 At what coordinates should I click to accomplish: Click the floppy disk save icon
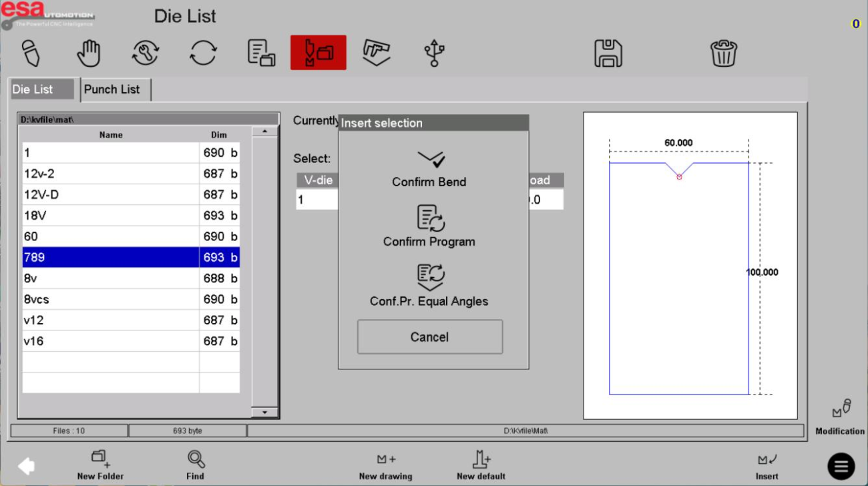coord(608,53)
